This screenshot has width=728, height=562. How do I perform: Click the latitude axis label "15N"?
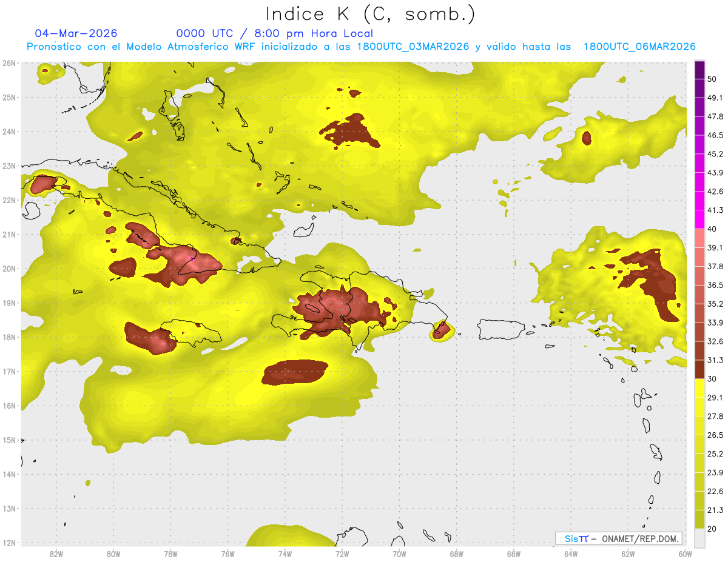click(x=8, y=440)
